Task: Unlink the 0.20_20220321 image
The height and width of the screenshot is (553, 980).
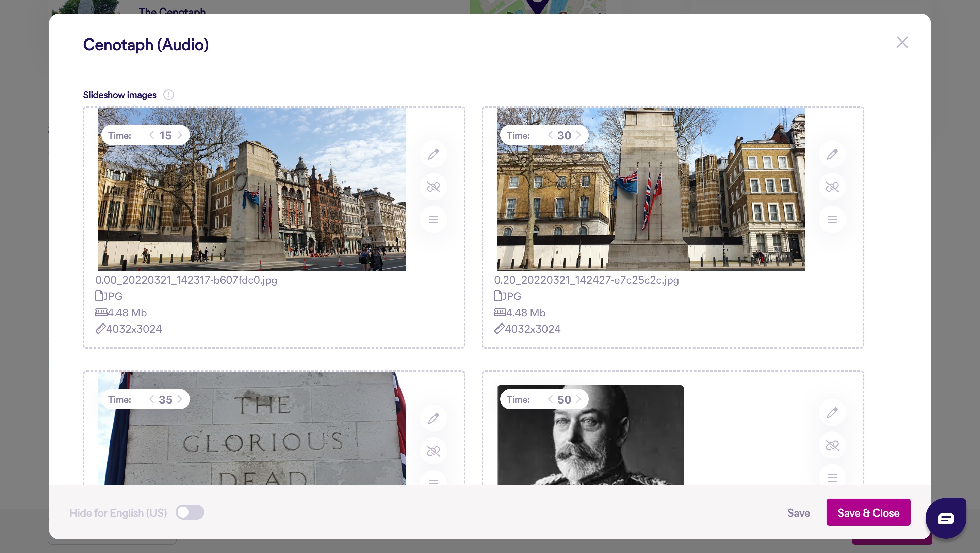Action: 832,187
